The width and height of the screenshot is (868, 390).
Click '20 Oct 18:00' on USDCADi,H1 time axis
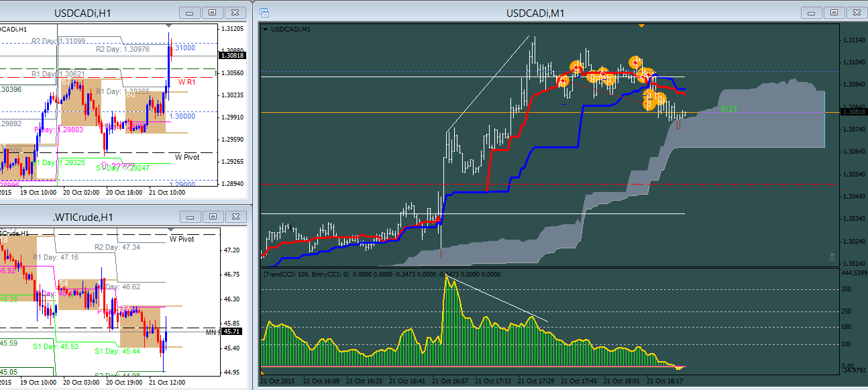pos(123,193)
